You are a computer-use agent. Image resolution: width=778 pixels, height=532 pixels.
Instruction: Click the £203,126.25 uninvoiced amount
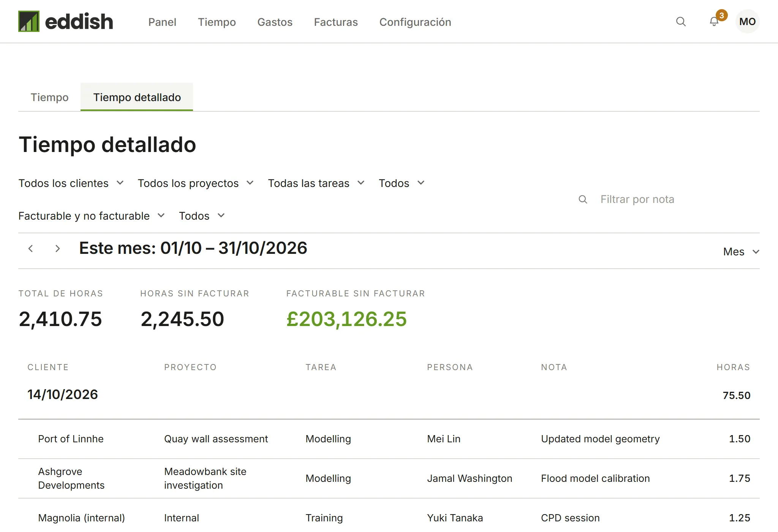pyautogui.click(x=346, y=319)
